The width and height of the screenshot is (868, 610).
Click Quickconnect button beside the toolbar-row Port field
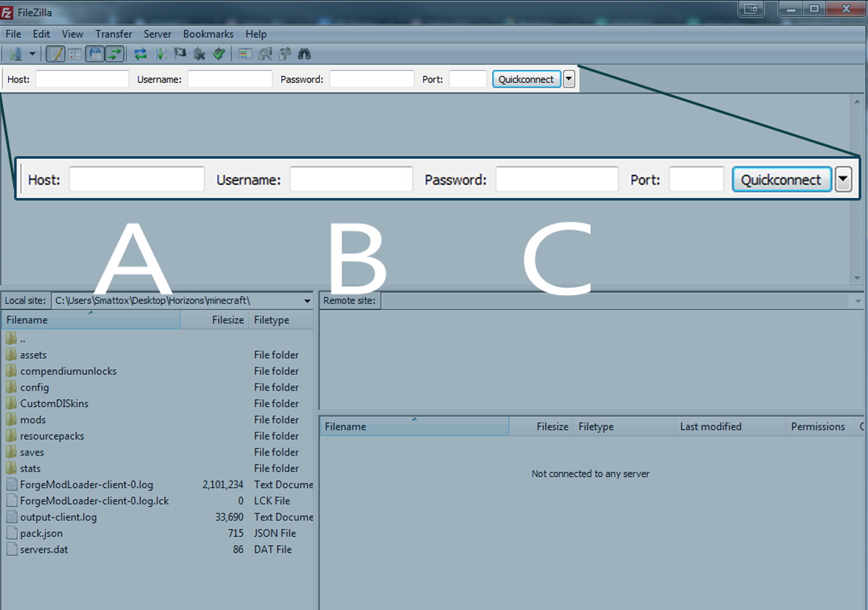[x=526, y=79]
